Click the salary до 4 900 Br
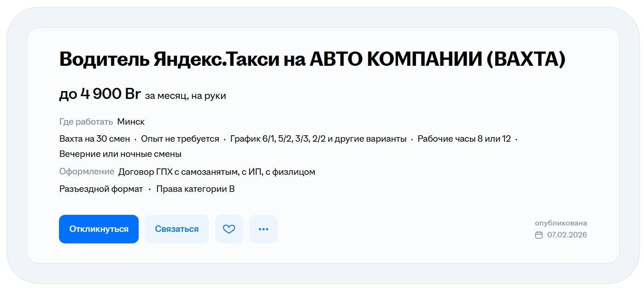644x288 pixels. (100, 94)
